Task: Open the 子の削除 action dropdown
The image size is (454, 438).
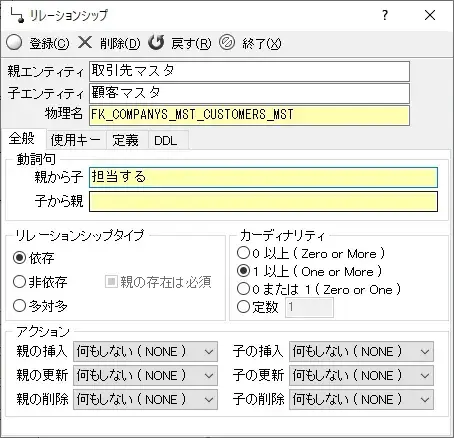Action: click(361, 399)
